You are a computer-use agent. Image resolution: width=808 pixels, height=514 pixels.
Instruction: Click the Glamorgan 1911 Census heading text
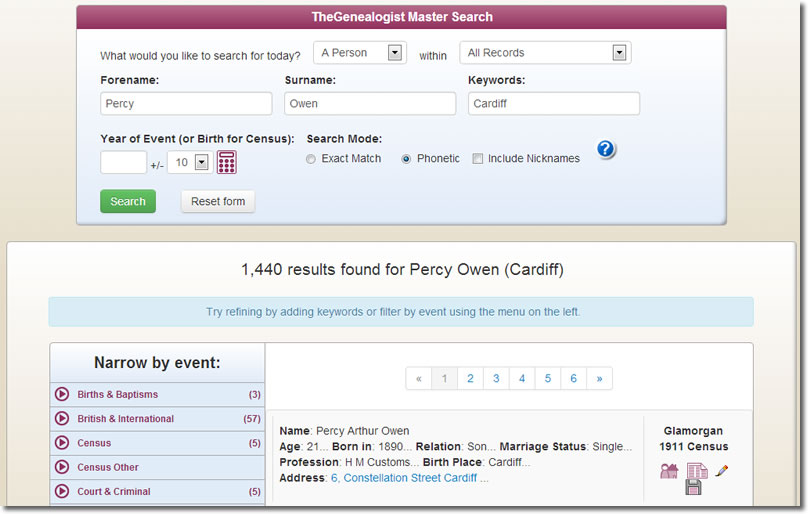[693, 439]
